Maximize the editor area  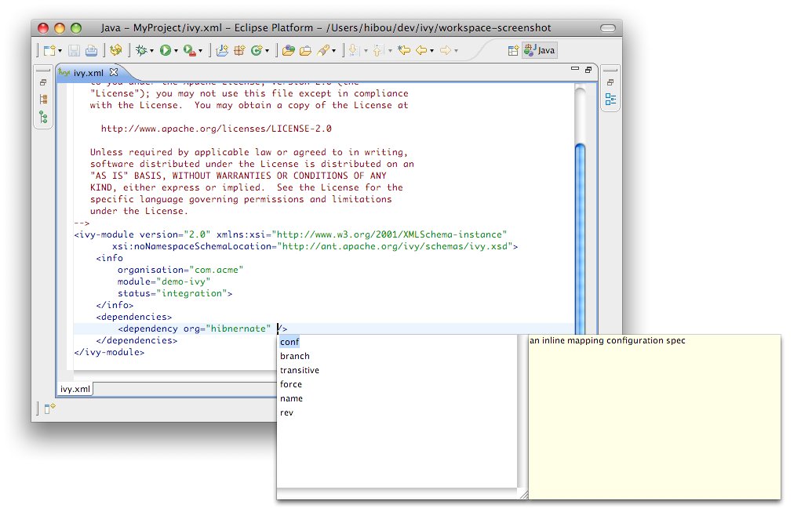[588, 70]
